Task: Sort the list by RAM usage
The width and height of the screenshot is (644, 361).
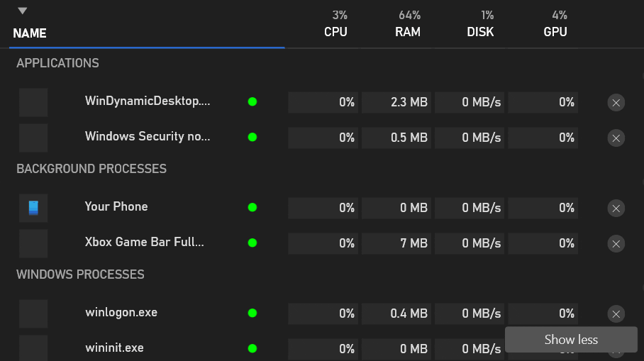Action: click(x=408, y=32)
